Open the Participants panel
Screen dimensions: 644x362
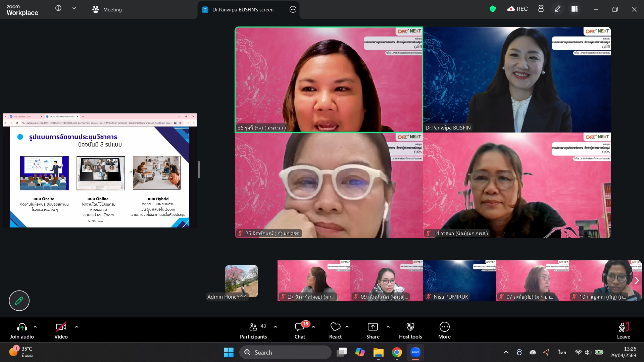[253, 330]
